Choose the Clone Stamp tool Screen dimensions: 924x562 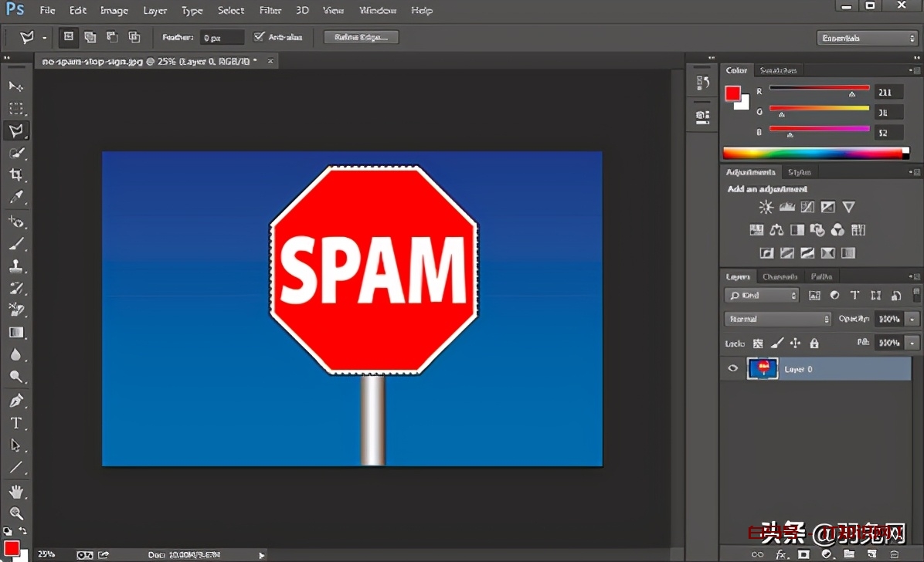tap(15, 266)
